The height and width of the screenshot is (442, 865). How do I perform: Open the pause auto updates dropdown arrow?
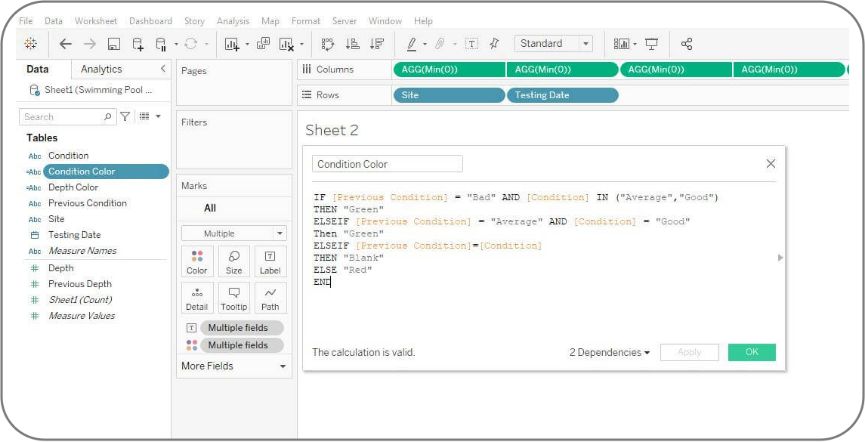[176, 44]
